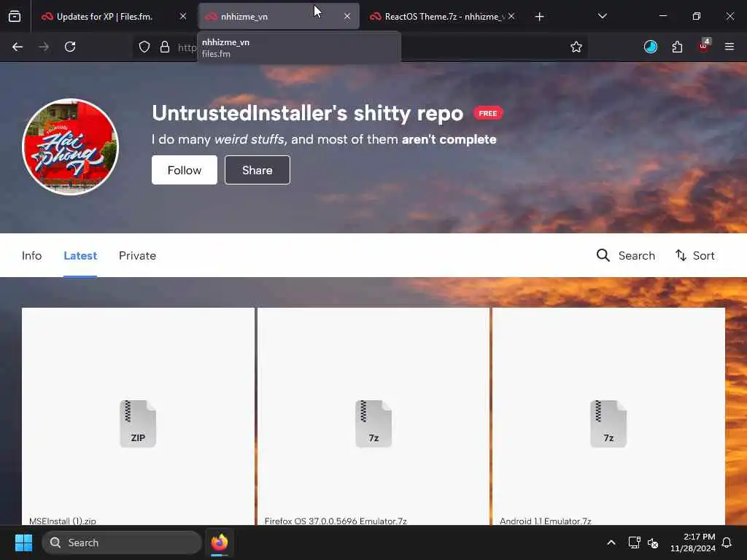The width and height of the screenshot is (747, 560).
Task: Click the Share button
Action: coord(258,170)
